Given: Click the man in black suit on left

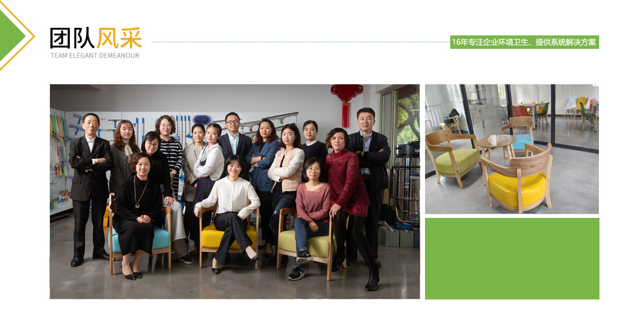Looking at the screenshot, I should click(90, 189).
